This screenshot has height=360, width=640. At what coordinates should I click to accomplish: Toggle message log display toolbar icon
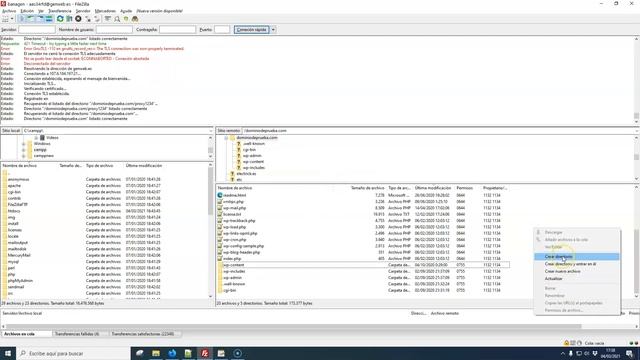[x=22, y=19]
